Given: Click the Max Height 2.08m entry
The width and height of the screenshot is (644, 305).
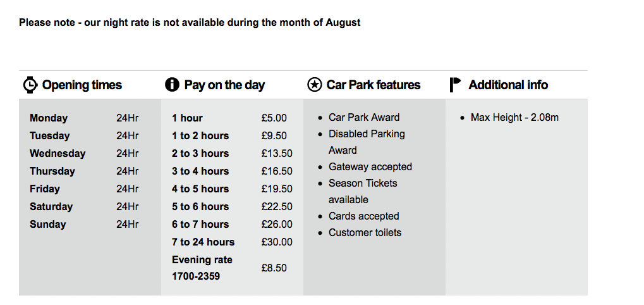Looking at the screenshot, I should pyautogui.click(x=514, y=117).
